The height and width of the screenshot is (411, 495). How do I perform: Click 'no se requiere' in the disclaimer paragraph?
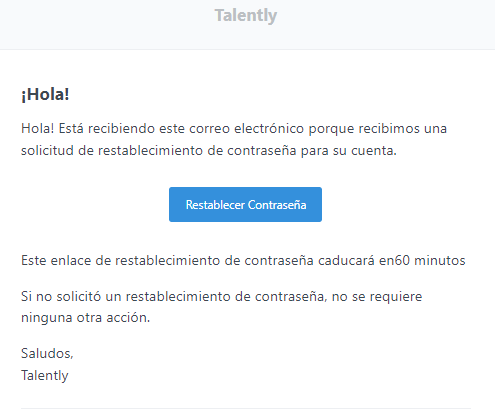[x=377, y=296]
